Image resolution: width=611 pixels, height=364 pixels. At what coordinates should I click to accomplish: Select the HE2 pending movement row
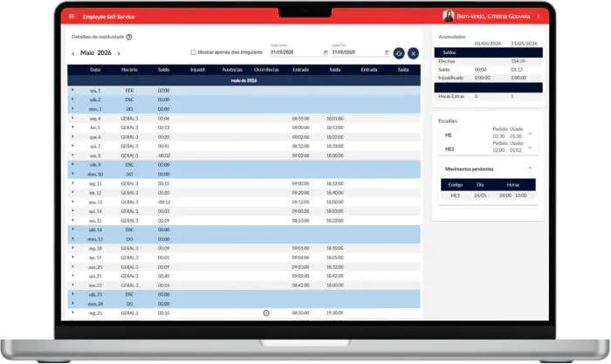tap(488, 196)
